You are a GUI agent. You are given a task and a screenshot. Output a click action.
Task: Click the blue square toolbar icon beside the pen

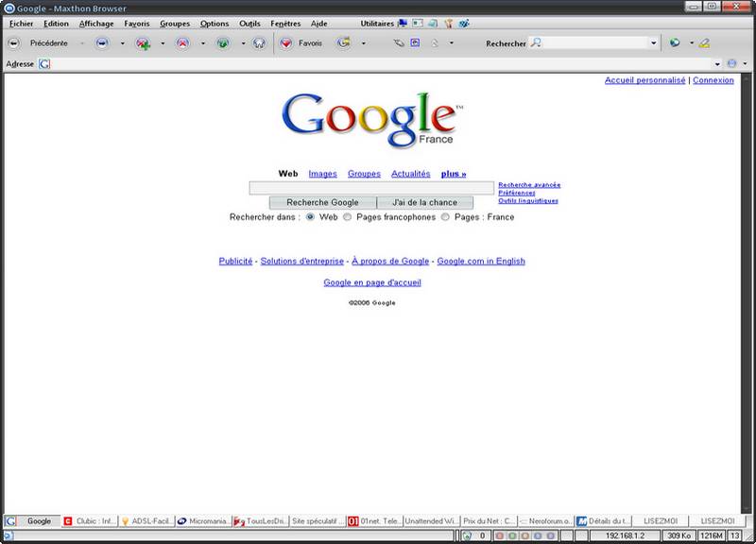point(415,42)
